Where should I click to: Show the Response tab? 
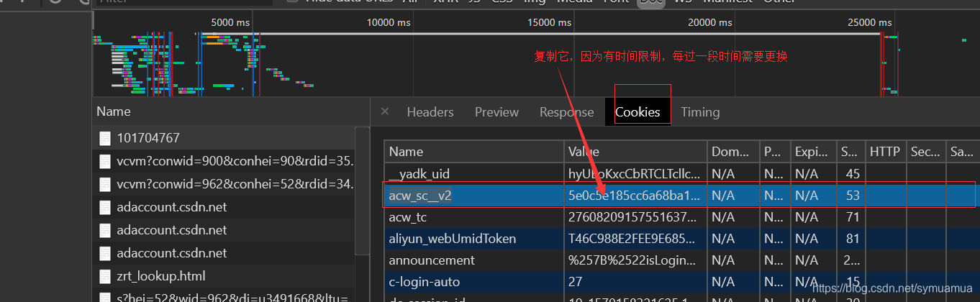coord(567,112)
